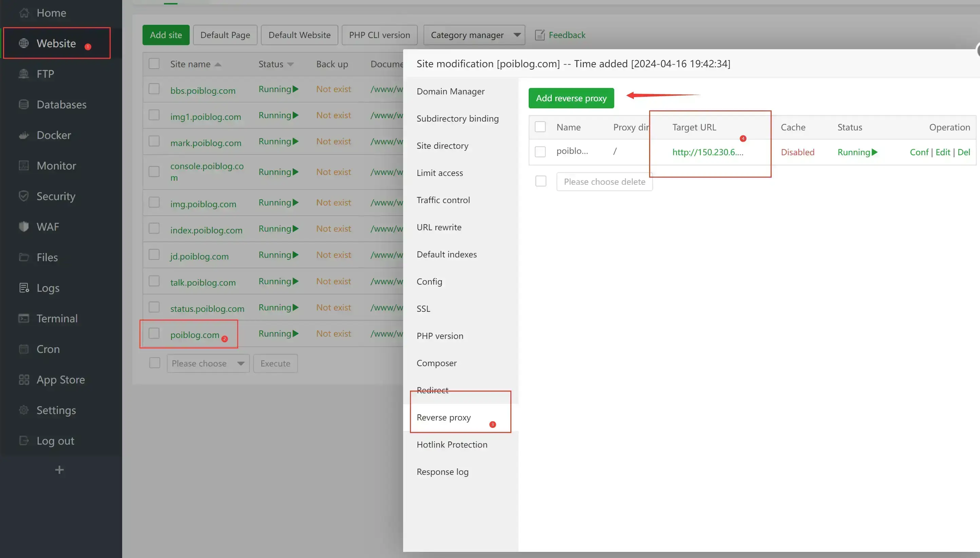
Task: Toggle the select-all checkbox in proxy table header
Action: 540,127
